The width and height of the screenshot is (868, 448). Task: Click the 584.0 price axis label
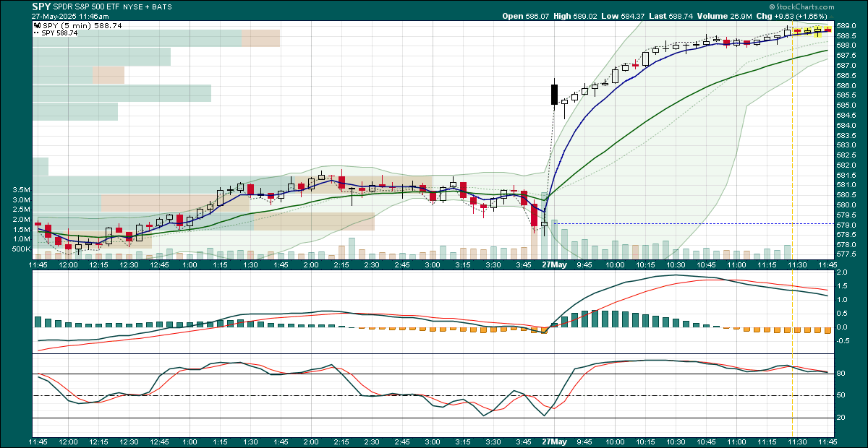point(846,125)
